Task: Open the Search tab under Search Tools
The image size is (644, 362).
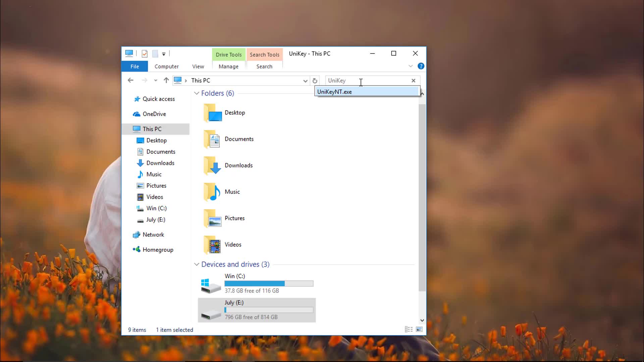Action: click(264, 66)
